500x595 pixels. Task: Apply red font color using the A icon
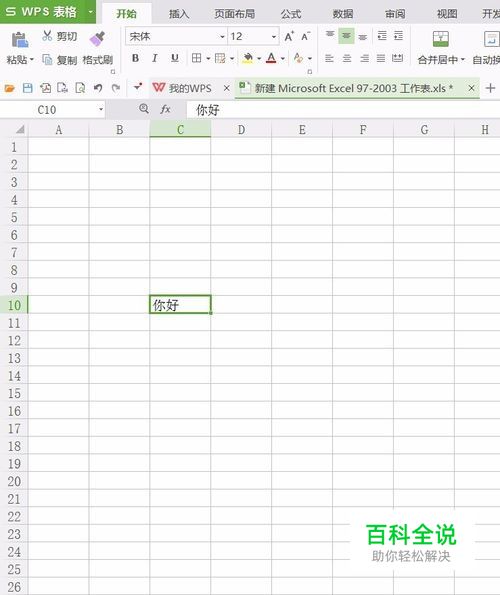[271, 58]
